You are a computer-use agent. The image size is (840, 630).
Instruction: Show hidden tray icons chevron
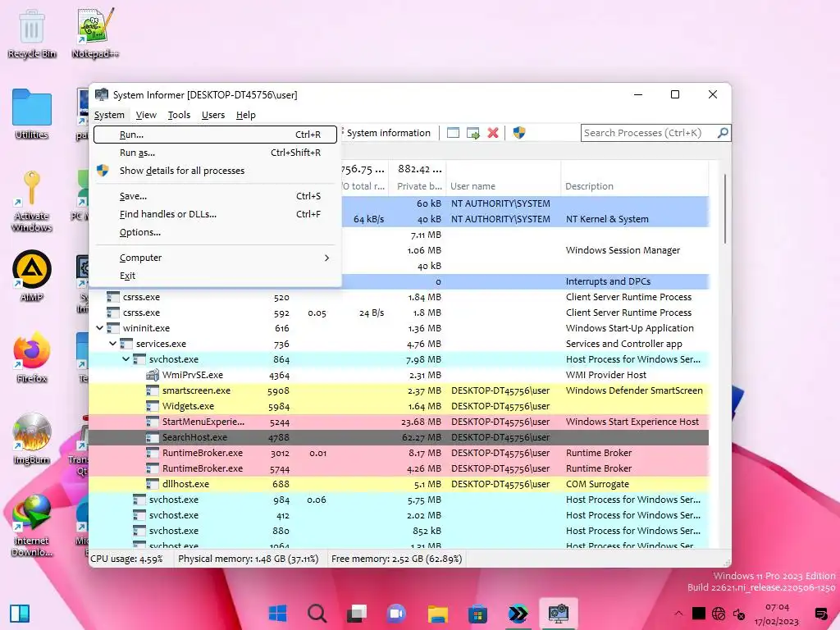678,614
